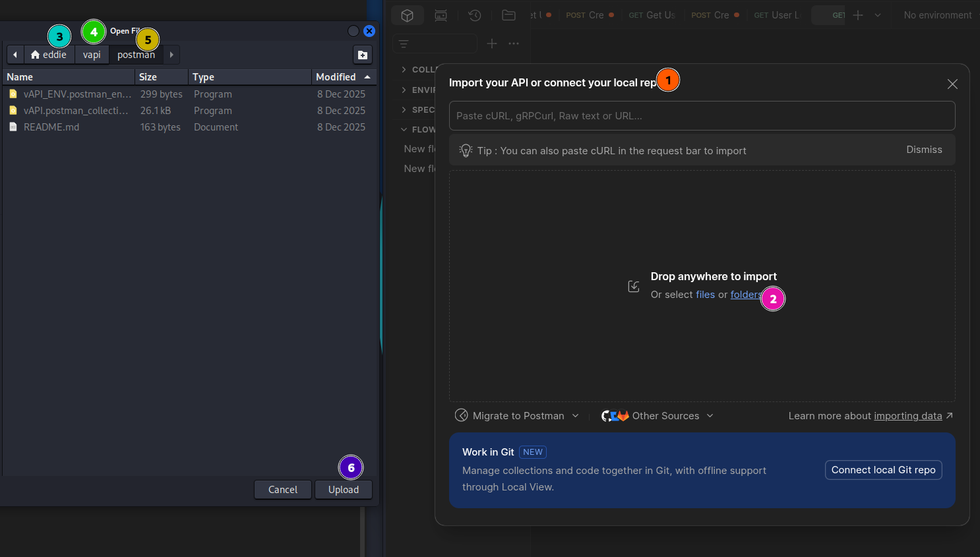Open Collections via the cube icon in Postman sidebar
This screenshot has height=557, width=980.
click(x=408, y=15)
